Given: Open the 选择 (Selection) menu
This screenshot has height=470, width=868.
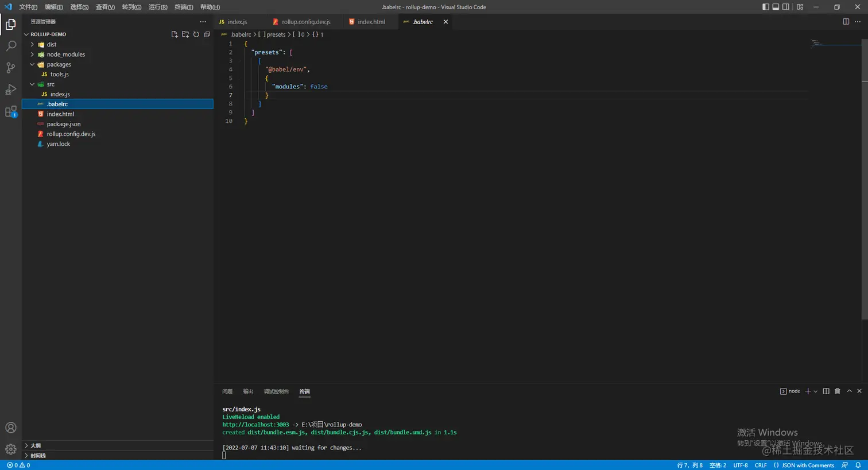Looking at the screenshot, I should pos(79,7).
